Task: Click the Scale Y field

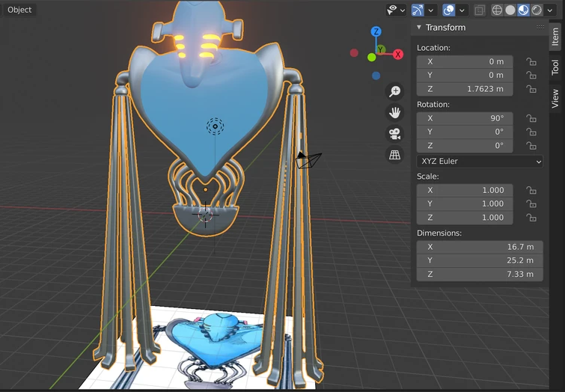Action: point(465,204)
